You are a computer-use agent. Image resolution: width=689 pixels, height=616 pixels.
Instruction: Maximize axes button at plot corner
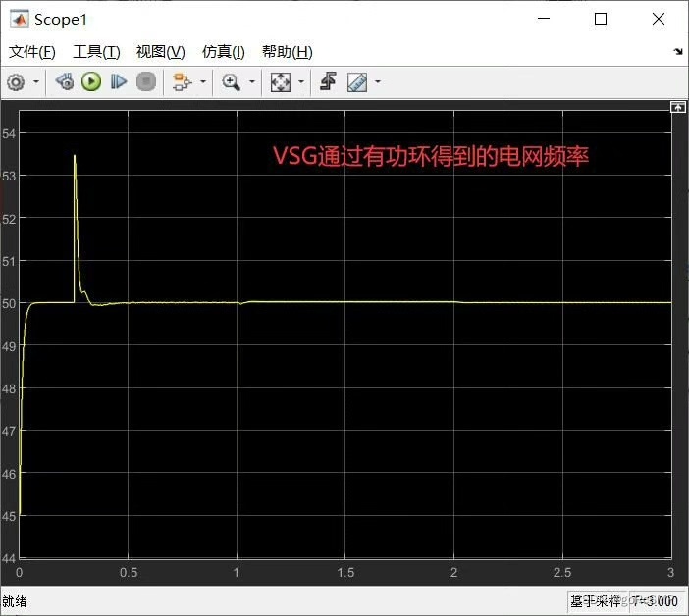pyautogui.click(x=677, y=107)
